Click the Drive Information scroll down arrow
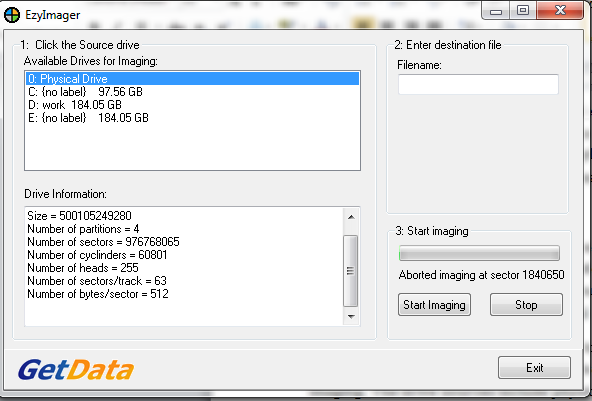The height and width of the screenshot is (401, 592). (351, 316)
